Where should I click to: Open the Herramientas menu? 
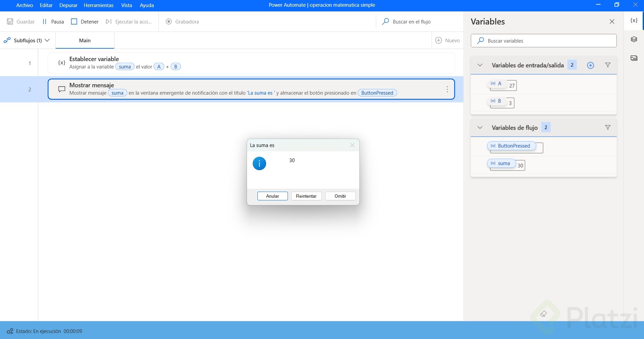click(99, 5)
